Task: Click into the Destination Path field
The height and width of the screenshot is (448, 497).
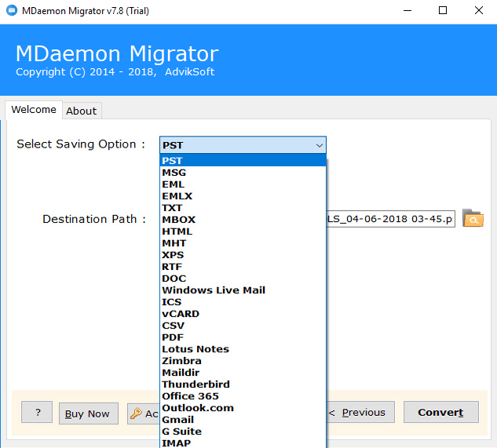Action: click(x=390, y=219)
